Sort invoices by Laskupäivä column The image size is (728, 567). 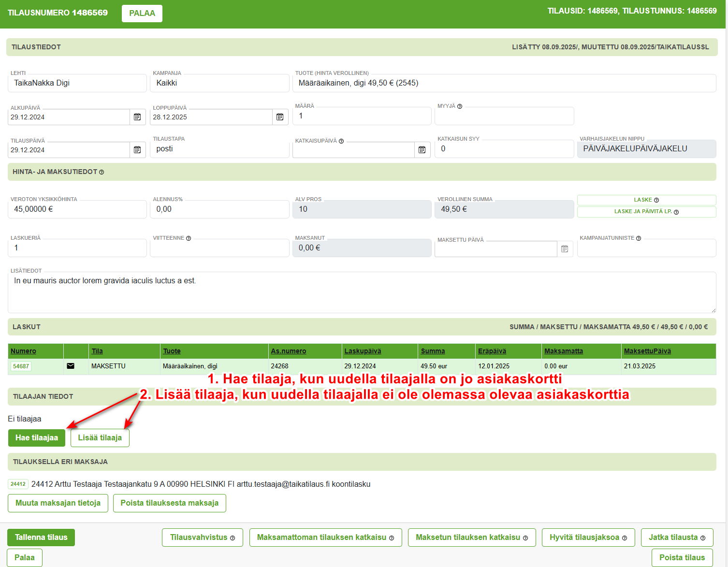(x=363, y=351)
